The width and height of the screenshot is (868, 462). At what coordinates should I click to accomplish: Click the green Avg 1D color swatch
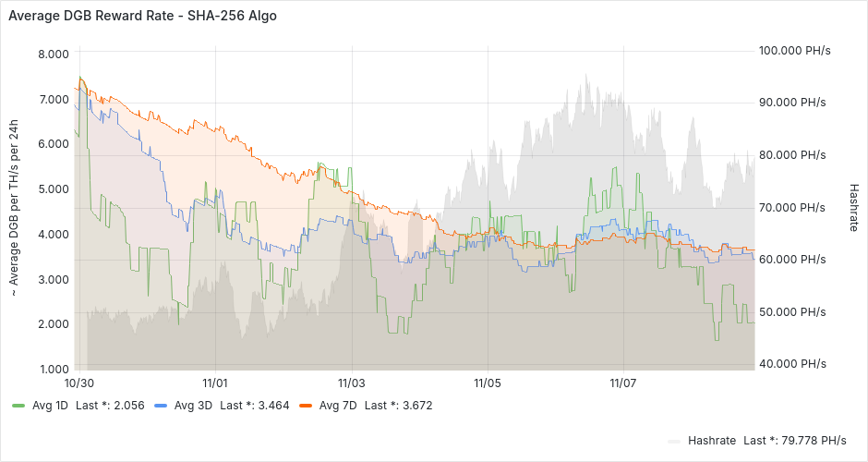[x=18, y=406]
